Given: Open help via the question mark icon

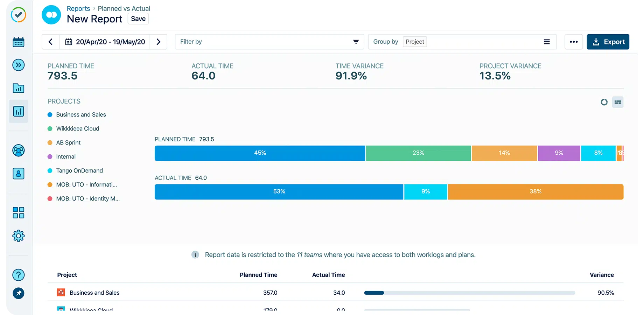Looking at the screenshot, I should pos(18,275).
